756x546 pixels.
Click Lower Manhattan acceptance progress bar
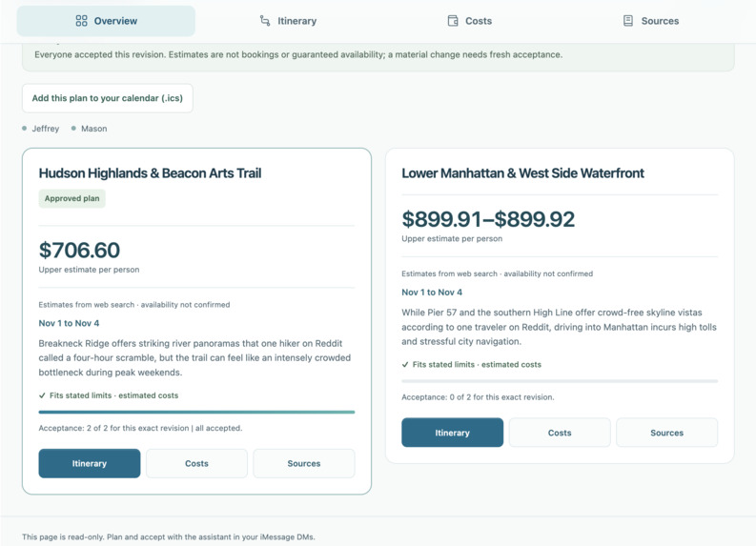(560, 381)
